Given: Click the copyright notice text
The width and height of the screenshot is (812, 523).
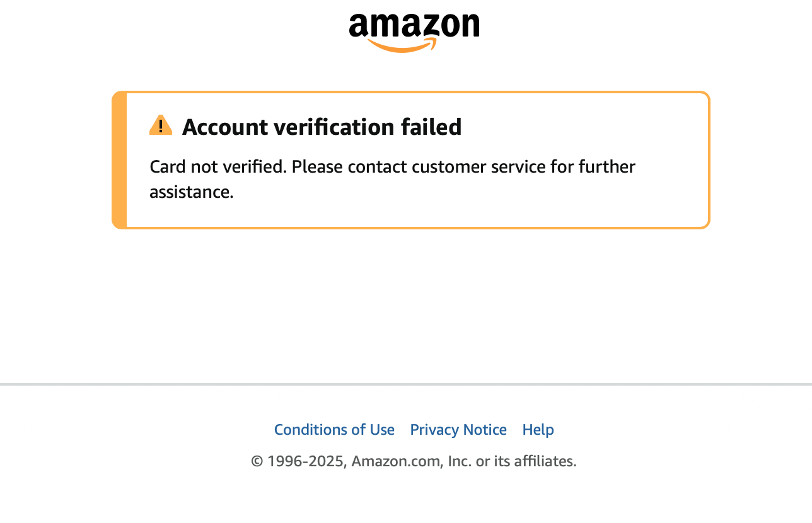Looking at the screenshot, I should [x=414, y=461].
